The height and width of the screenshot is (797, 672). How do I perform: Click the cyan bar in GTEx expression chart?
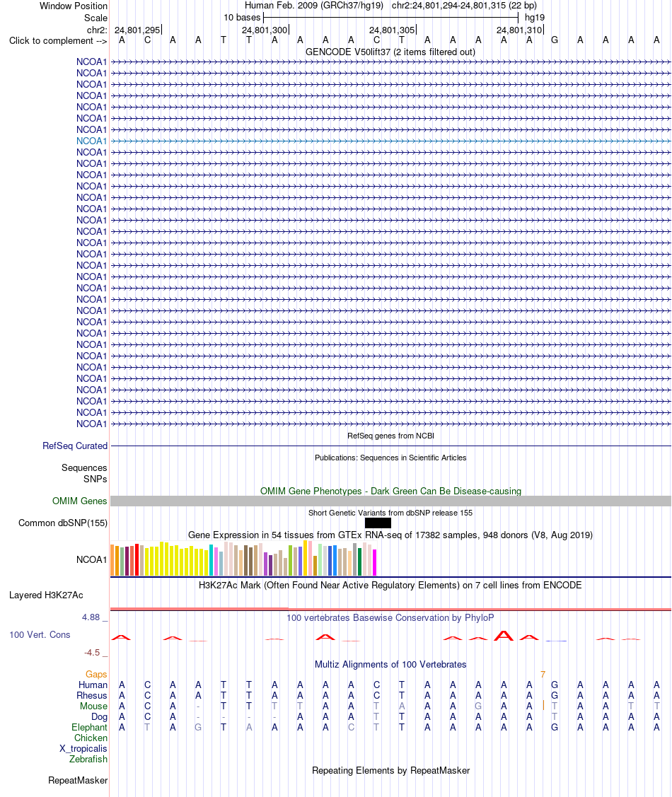point(211,560)
